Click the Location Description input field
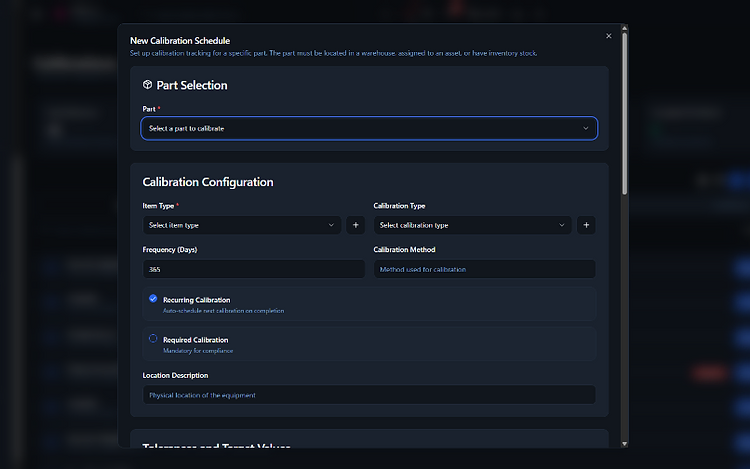This screenshot has height=469, width=750. pyautogui.click(x=369, y=395)
